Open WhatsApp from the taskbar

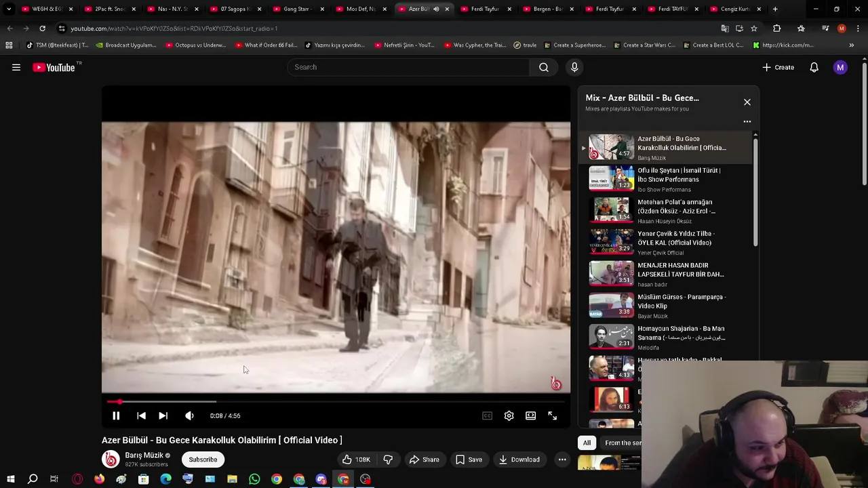tap(254, 479)
